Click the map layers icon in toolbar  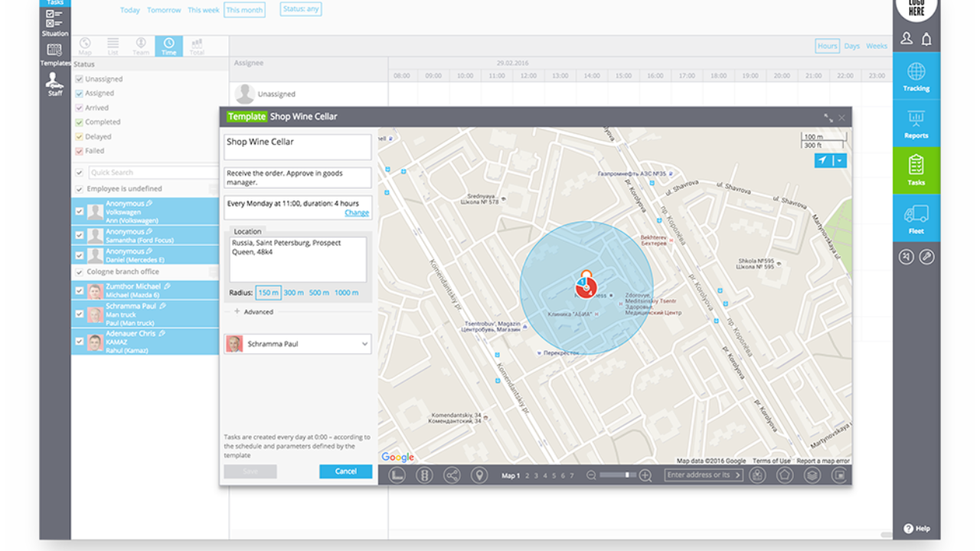(x=812, y=475)
